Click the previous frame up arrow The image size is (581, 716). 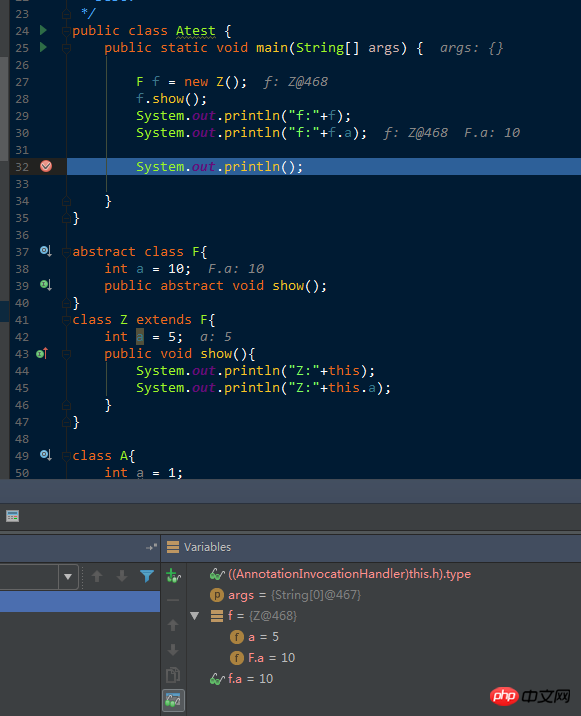(x=97, y=576)
